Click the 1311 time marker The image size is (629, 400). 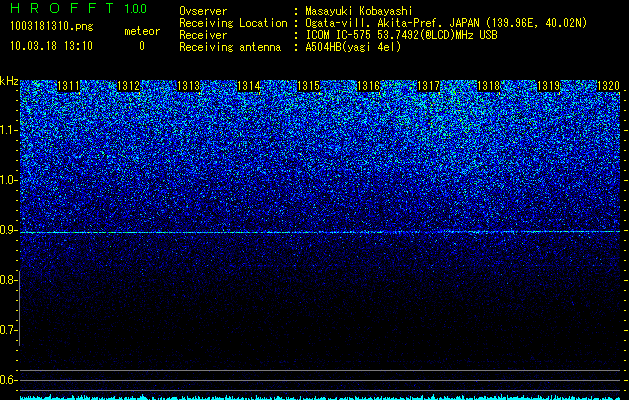(69, 86)
